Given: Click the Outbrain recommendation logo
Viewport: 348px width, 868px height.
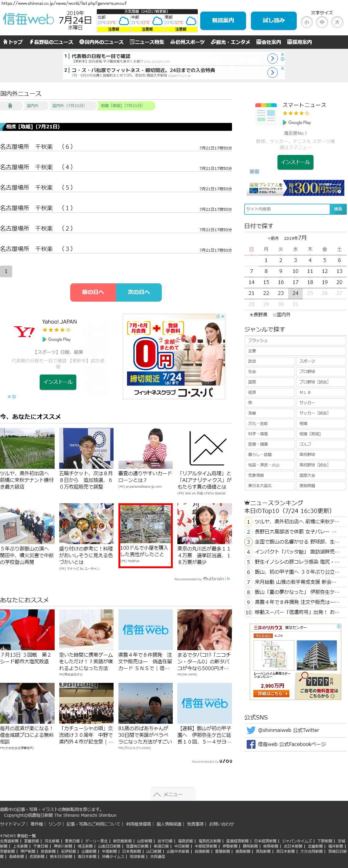Looking at the screenshot, I should tap(214, 579).
